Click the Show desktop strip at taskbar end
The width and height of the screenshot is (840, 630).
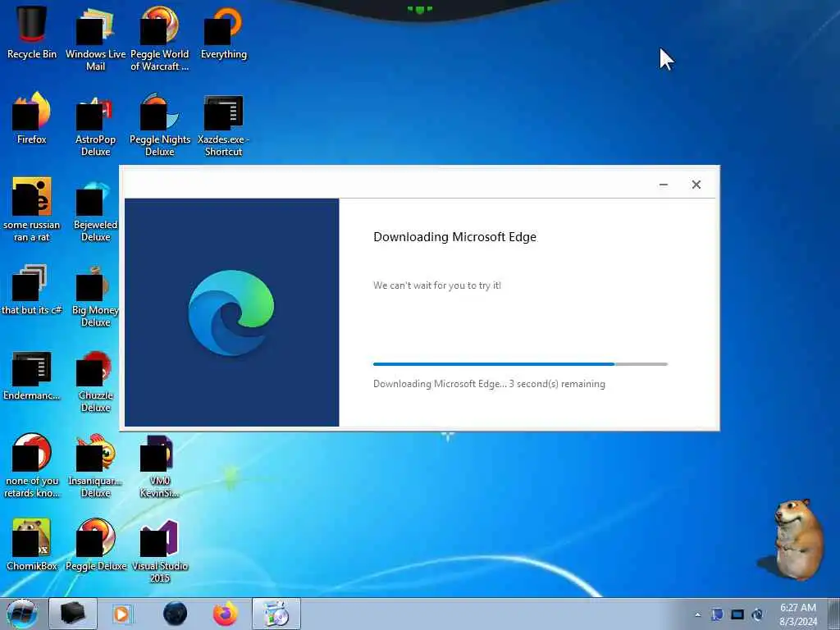833,614
